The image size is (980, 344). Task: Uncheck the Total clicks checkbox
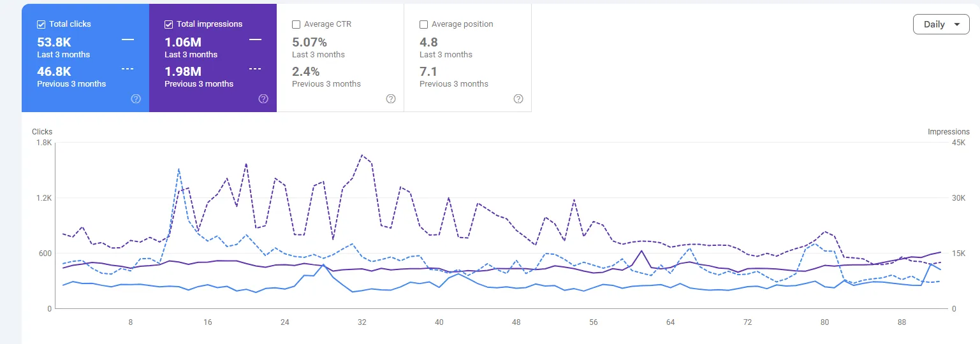click(x=41, y=24)
